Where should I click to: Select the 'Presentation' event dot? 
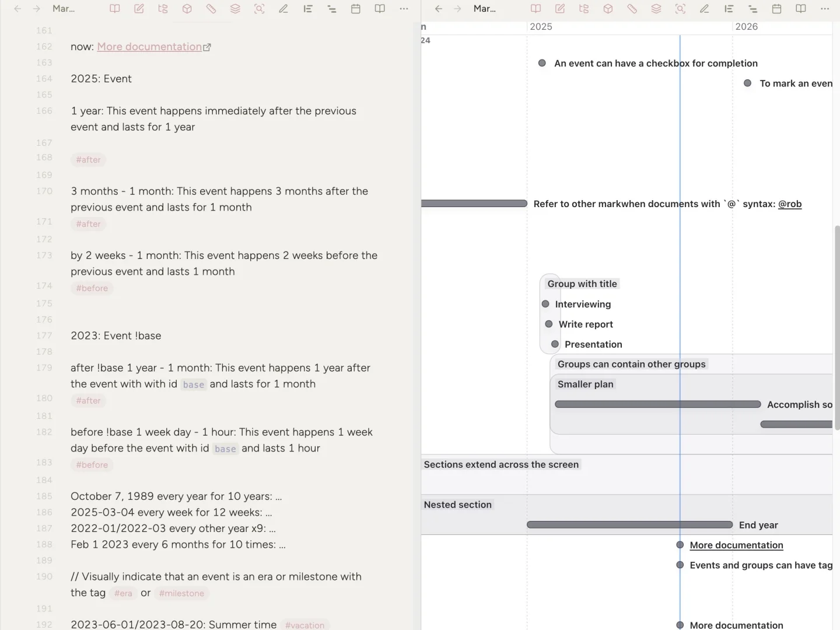point(555,344)
